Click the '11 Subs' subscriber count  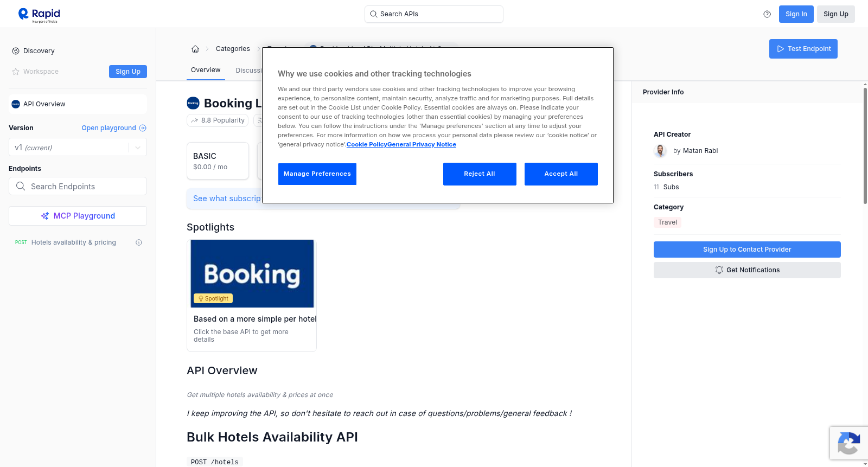[x=666, y=187]
